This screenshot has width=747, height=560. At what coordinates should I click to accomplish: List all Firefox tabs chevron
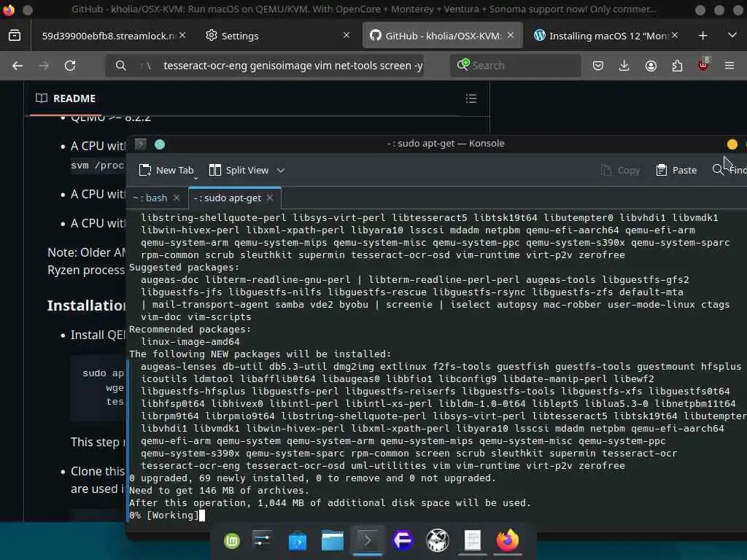(x=732, y=35)
